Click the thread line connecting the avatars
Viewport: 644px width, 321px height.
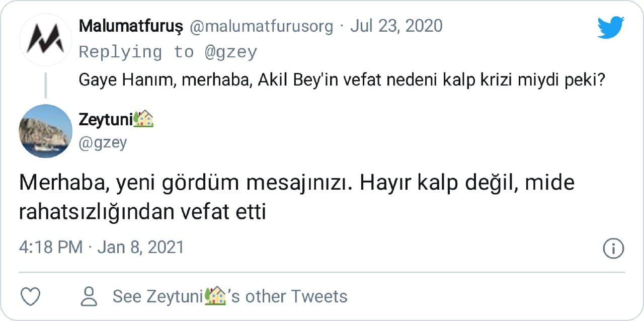(x=45, y=85)
